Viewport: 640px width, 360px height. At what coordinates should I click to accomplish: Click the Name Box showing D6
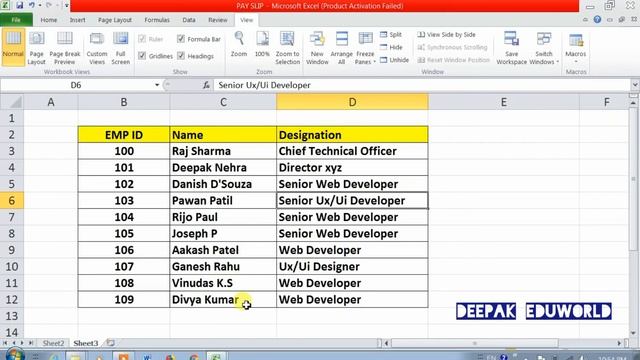tap(76, 85)
